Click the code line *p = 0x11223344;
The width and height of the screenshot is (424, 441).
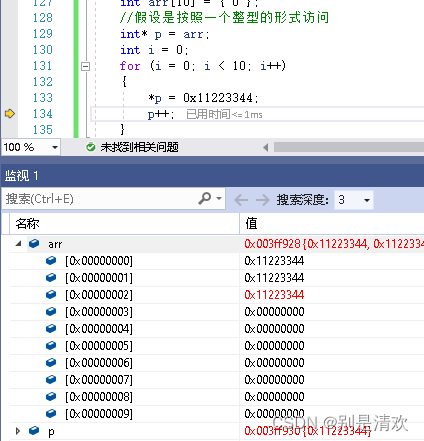coord(203,98)
